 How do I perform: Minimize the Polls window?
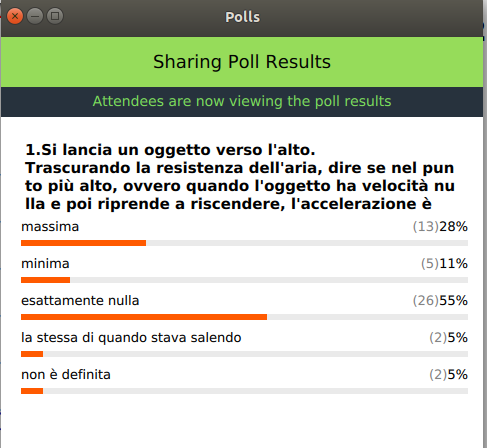[x=35, y=16]
